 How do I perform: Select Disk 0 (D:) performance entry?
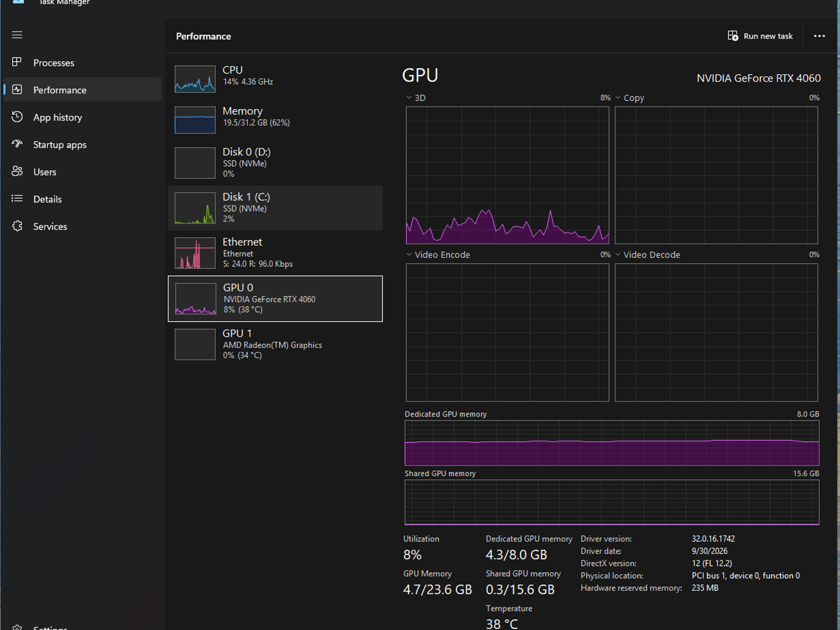[275, 163]
